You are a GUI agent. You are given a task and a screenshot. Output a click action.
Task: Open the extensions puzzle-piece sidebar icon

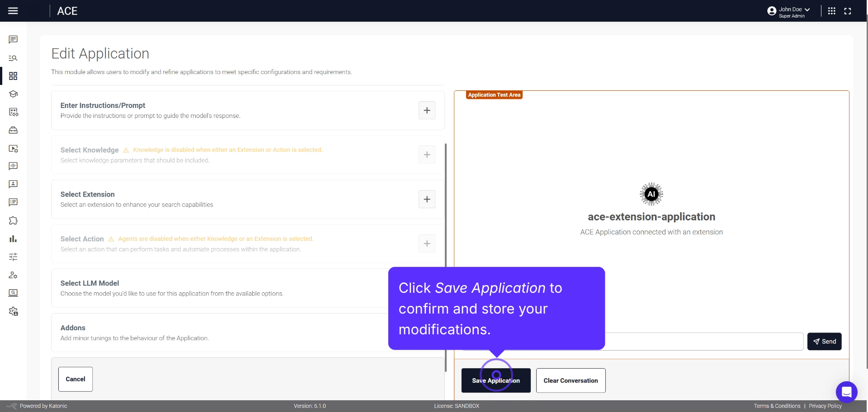point(13,220)
